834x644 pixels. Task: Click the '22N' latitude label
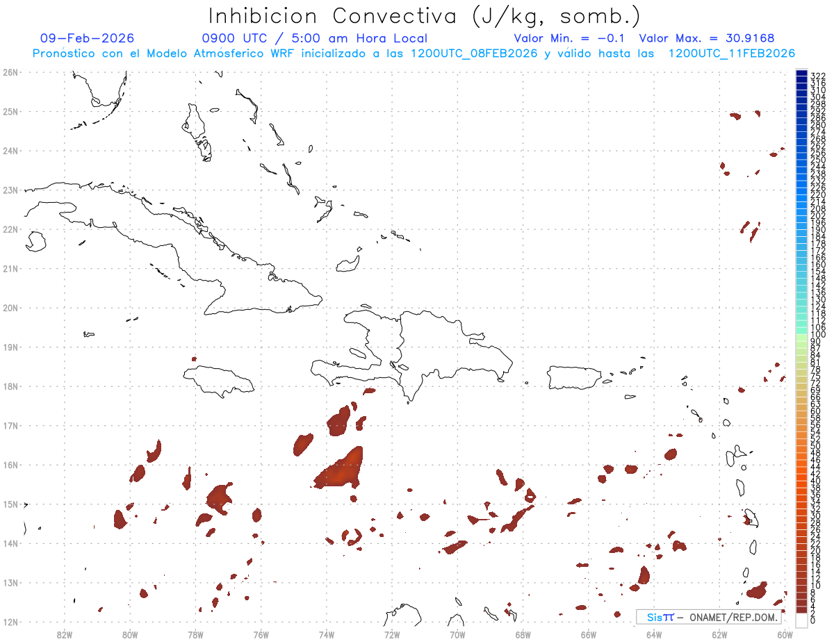[x=10, y=229]
